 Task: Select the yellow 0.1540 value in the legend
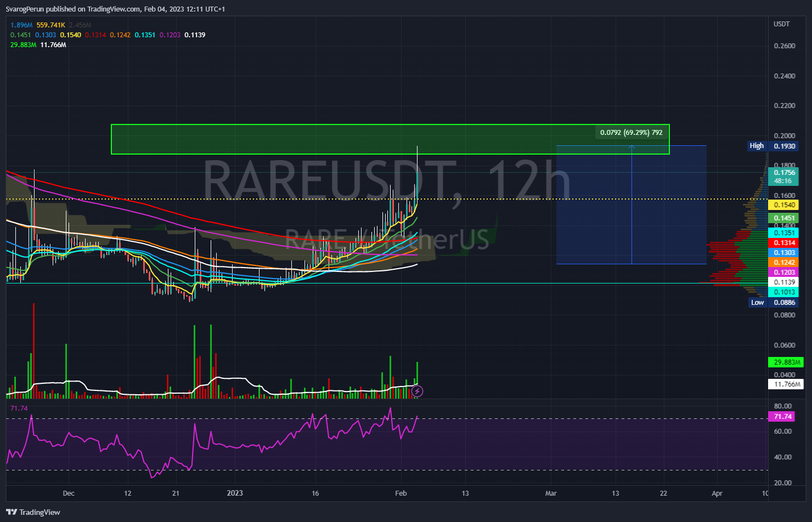(x=71, y=35)
